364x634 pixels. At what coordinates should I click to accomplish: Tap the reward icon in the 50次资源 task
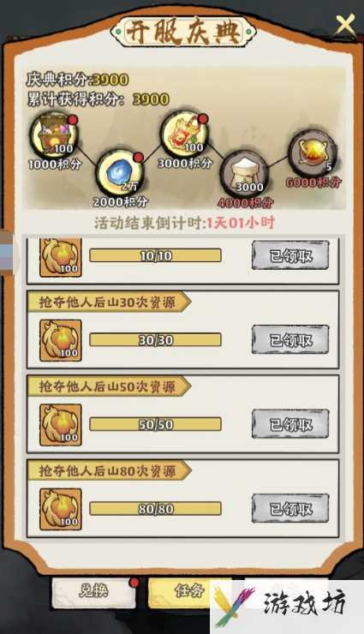coord(61,425)
